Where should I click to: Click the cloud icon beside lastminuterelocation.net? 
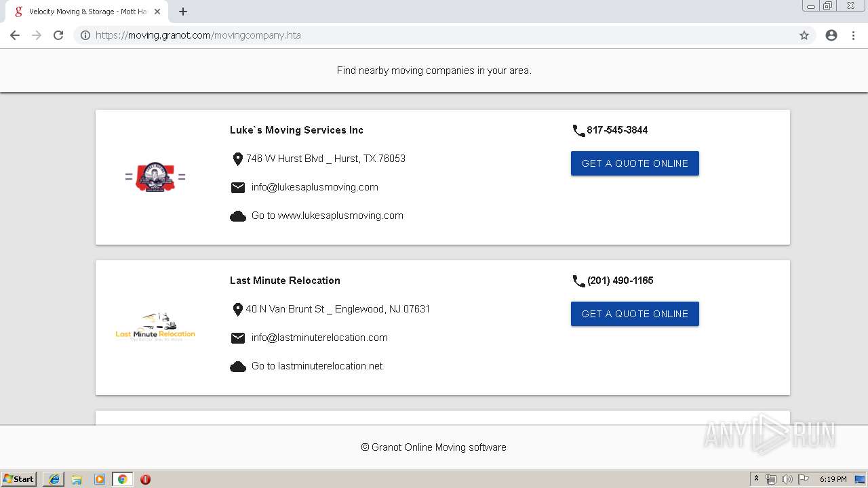tap(238, 367)
